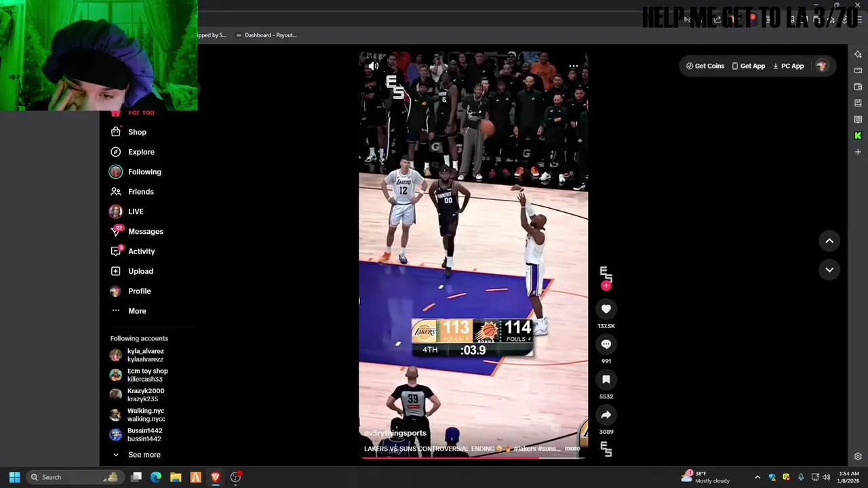The height and width of the screenshot is (488, 868).
Task: Open the profile avatar at top right
Action: click(x=822, y=66)
